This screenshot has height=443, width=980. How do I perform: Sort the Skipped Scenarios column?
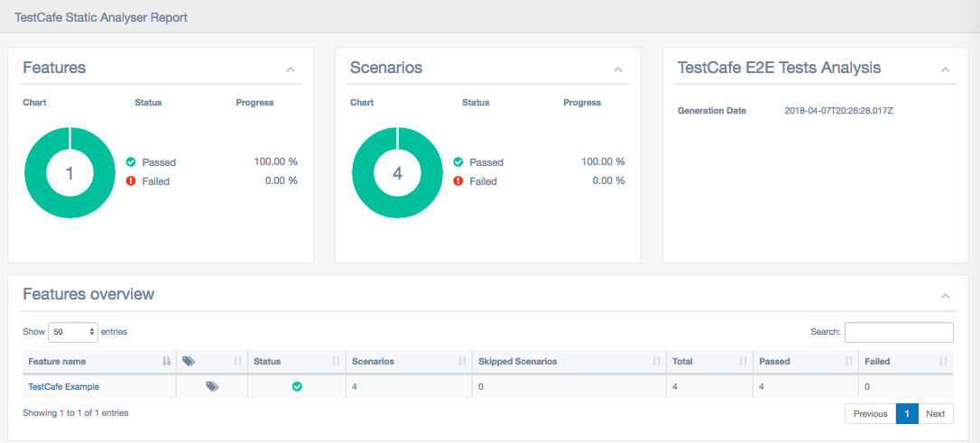point(569,361)
